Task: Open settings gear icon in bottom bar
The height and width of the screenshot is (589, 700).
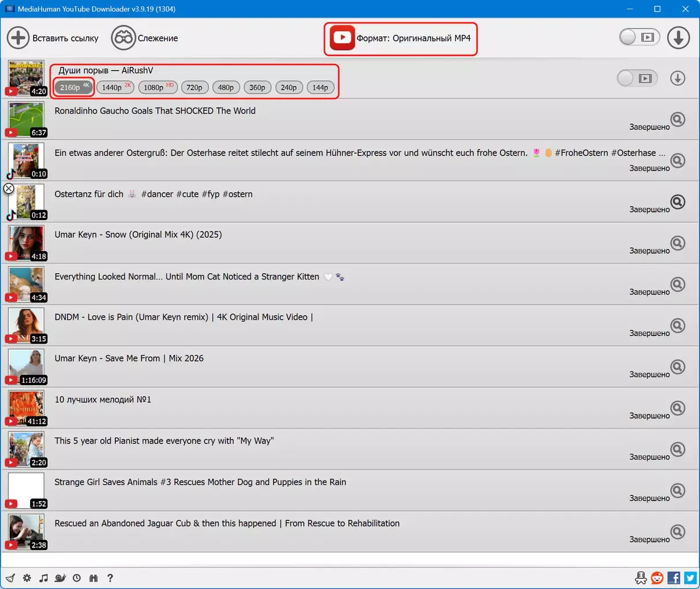Action: point(27,578)
